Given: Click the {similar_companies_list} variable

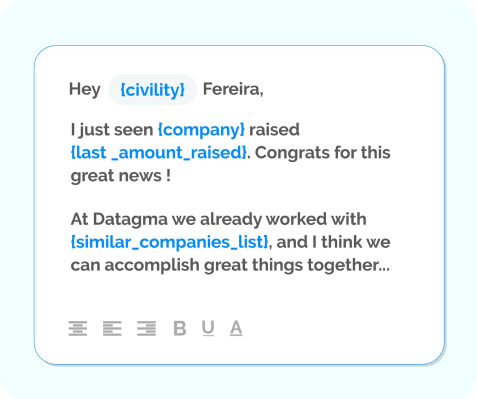Looking at the screenshot, I should tap(170, 242).
